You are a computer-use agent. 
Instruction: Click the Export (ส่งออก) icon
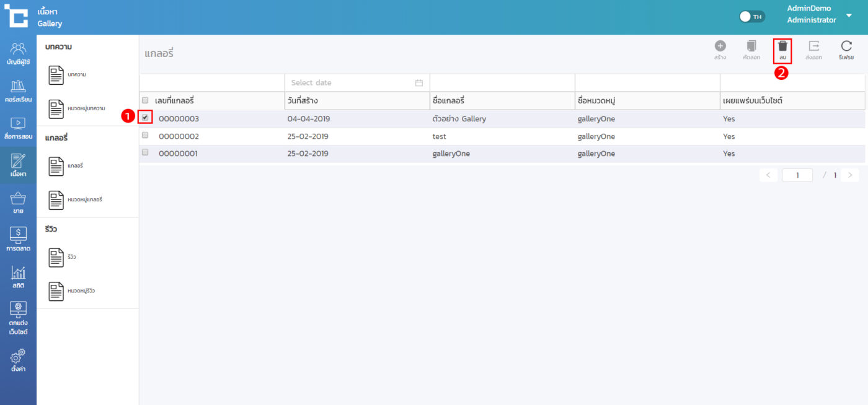[813, 47]
